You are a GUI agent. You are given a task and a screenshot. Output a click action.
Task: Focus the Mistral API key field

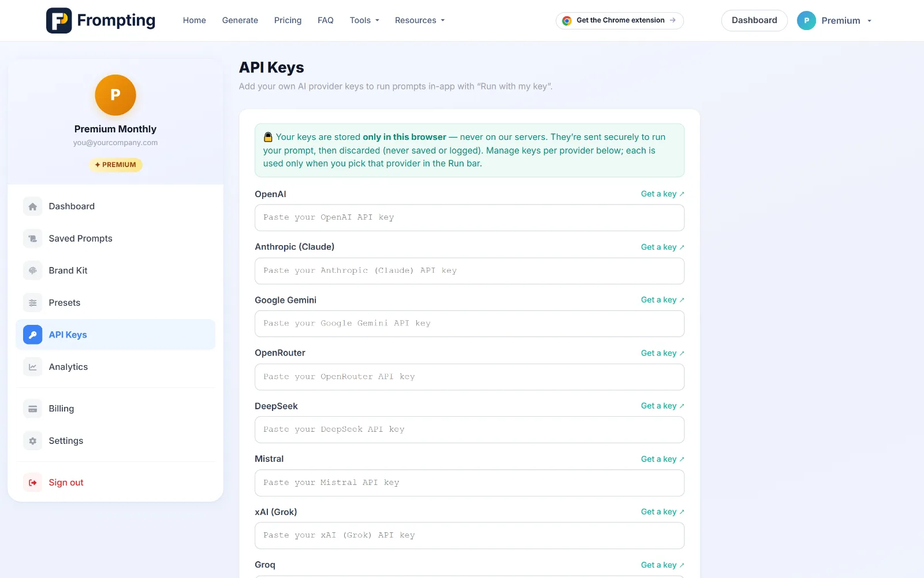tap(470, 483)
